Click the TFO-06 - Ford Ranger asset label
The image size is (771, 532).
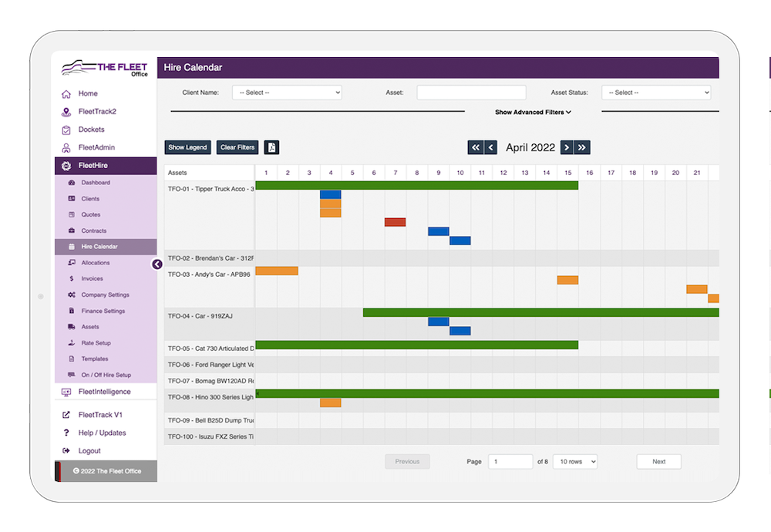(x=210, y=365)
